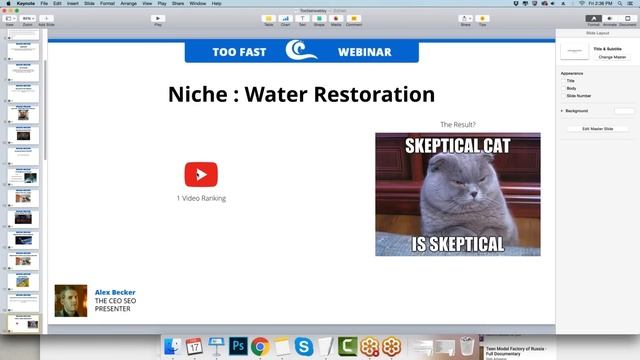Viewport: 640px width, 360px height.
Task: Open the Animate inspector
Action: [x=610, y=18]
